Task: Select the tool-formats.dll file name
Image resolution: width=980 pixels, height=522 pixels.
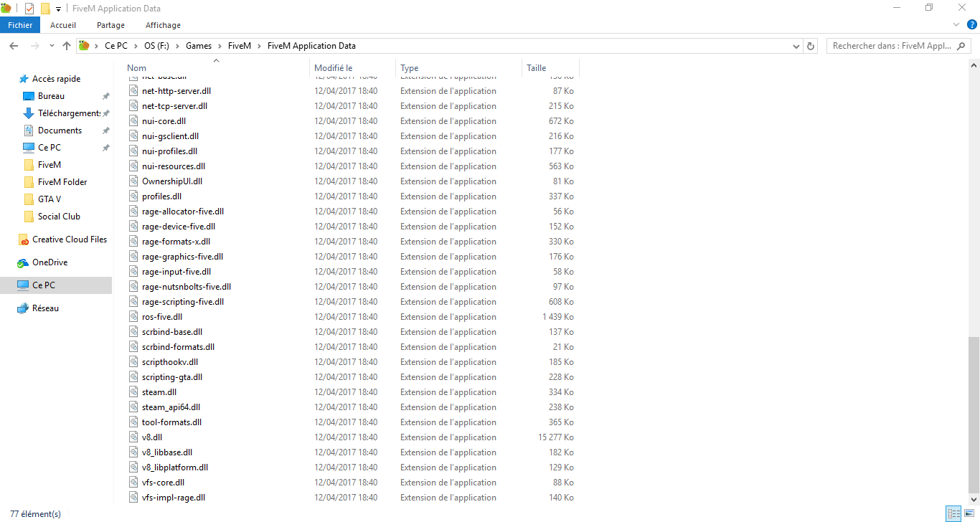Action: (x=171, y=422)
